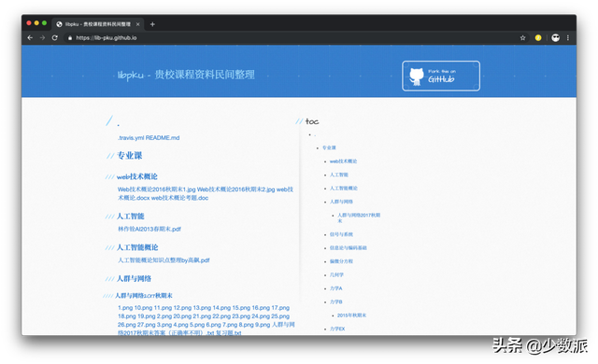Click the 专业课 section heading

coord(129,155)
